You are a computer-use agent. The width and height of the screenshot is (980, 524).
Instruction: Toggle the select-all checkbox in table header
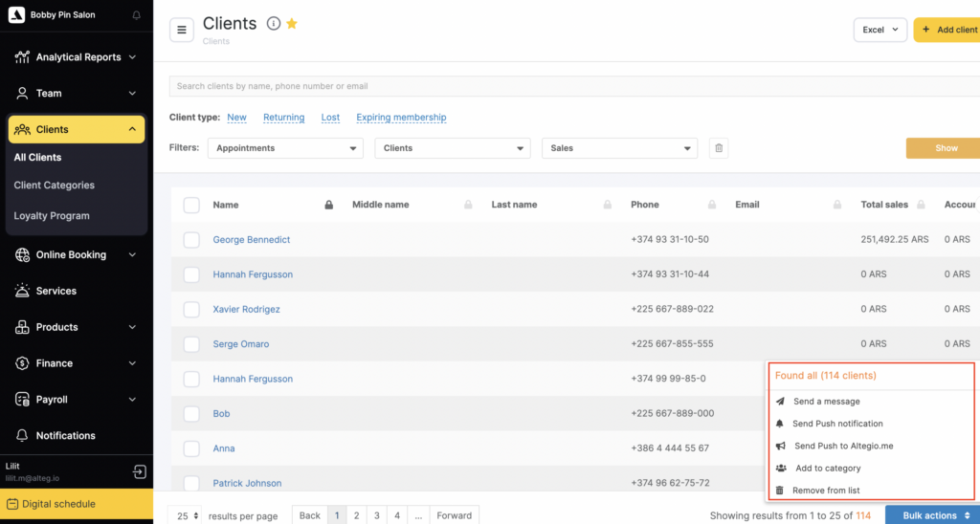[x=191, y=205]
